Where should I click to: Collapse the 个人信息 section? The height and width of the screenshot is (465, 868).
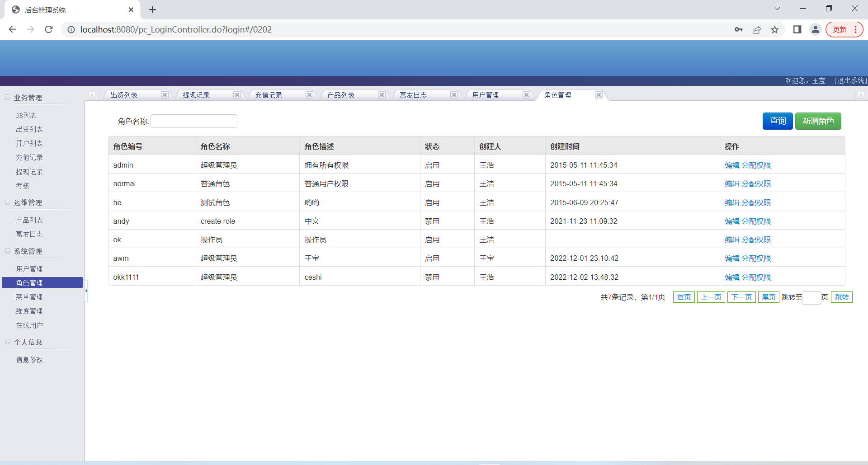[x=8, y=342]
